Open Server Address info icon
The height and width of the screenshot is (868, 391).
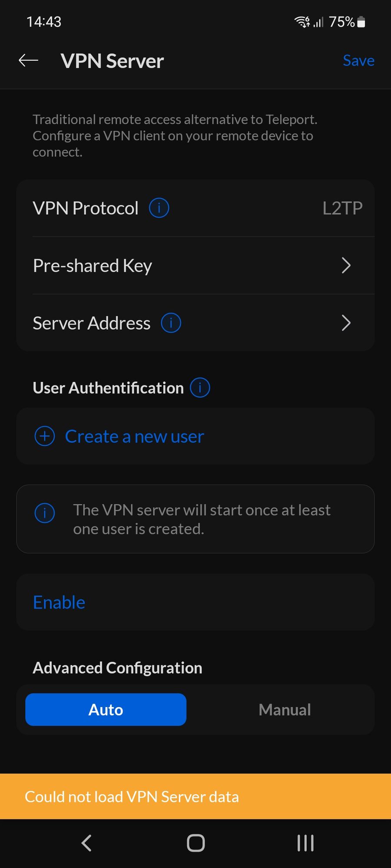click(171, 323)
